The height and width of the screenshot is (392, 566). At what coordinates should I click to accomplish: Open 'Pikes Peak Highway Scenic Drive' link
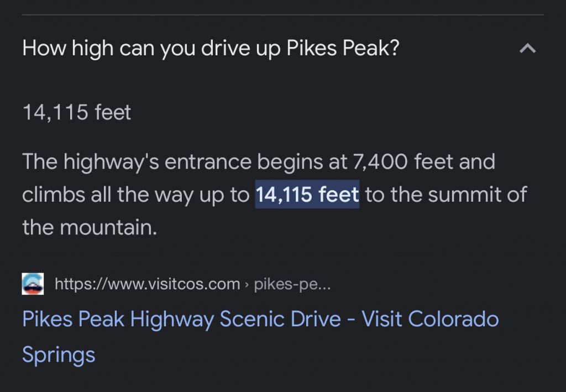click(x=181, y=319)
